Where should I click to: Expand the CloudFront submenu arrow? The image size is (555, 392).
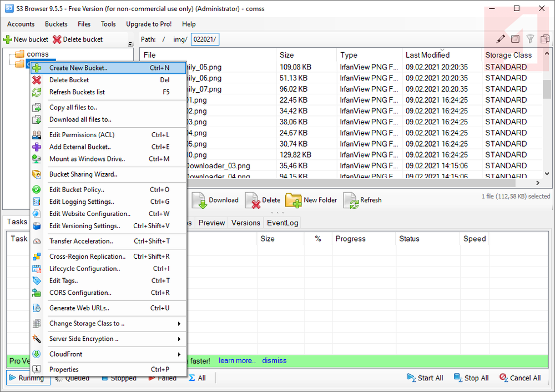point(179,354)
